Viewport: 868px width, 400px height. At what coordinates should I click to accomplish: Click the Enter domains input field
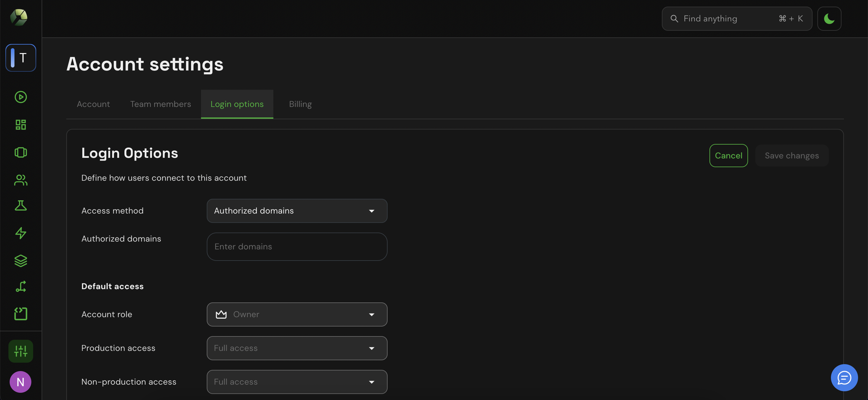tap(297, 247)
